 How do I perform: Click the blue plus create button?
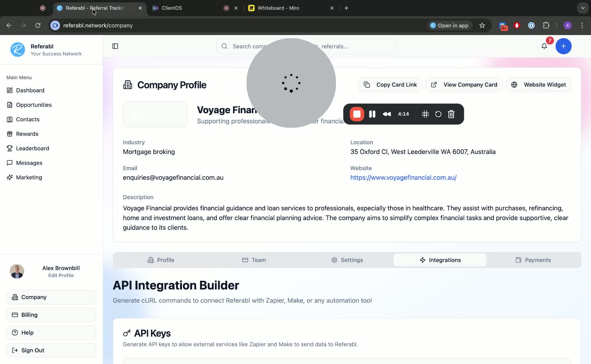click(563, 46)
